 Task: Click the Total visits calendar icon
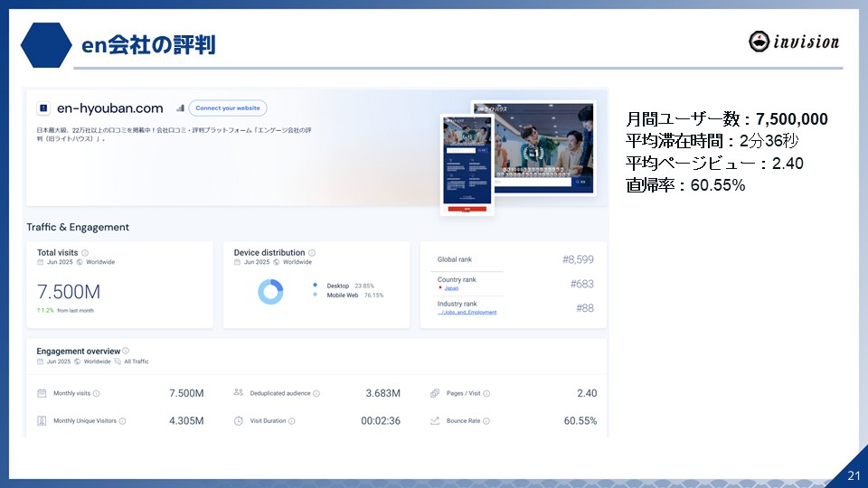[x=40, y=262]
